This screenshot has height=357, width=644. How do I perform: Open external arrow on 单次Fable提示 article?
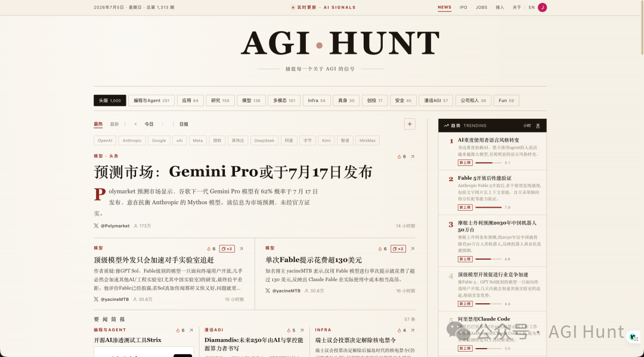coord(413,249)
